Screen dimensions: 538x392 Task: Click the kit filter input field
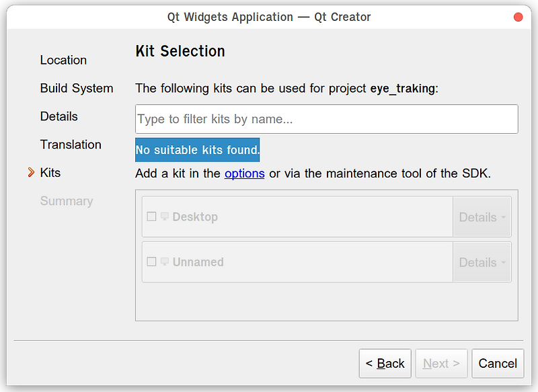[326, 119]
